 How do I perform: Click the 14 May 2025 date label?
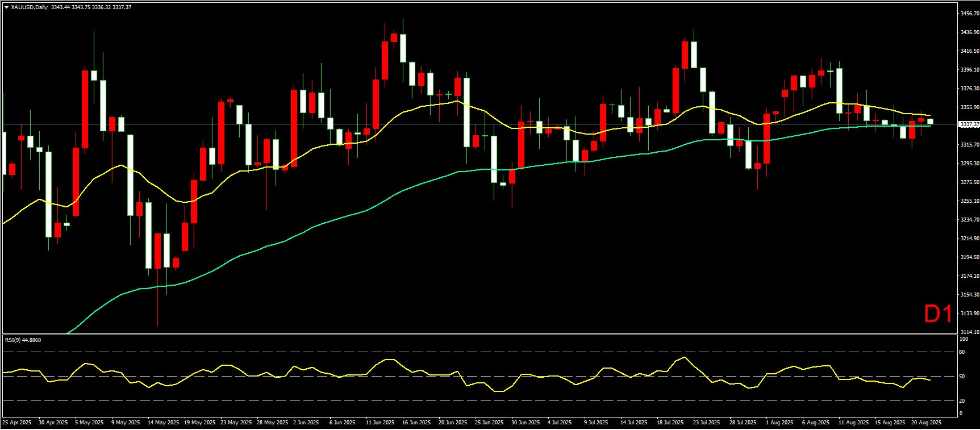(x=163, y=422)
